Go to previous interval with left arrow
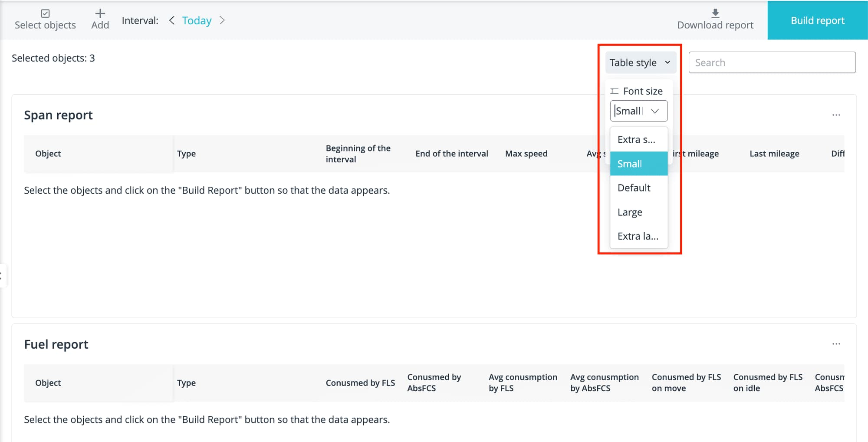 [x=172, y=20]
